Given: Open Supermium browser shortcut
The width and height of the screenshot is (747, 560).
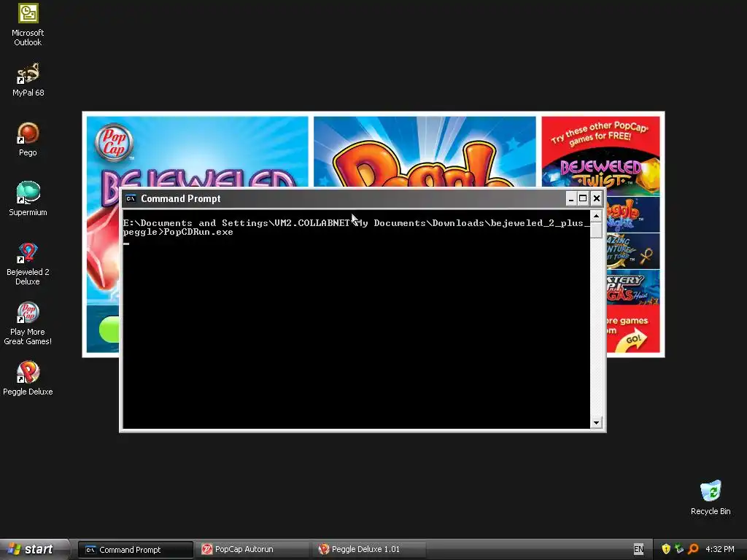Looking at the screenshot, I should pos(28,199).
